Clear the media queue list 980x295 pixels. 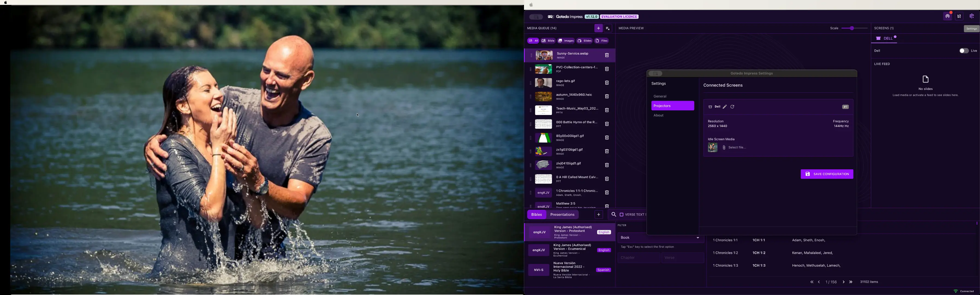(608, 29)
